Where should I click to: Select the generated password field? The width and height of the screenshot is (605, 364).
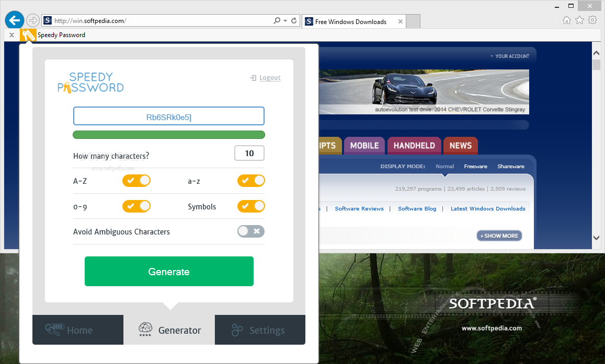pyautogui.click(x=168, y=116)
